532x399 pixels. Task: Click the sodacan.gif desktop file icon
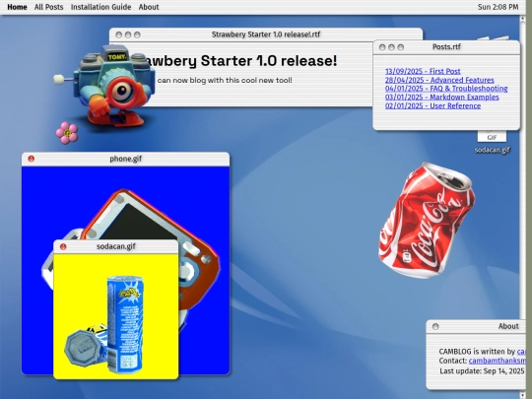pos(492,141)
